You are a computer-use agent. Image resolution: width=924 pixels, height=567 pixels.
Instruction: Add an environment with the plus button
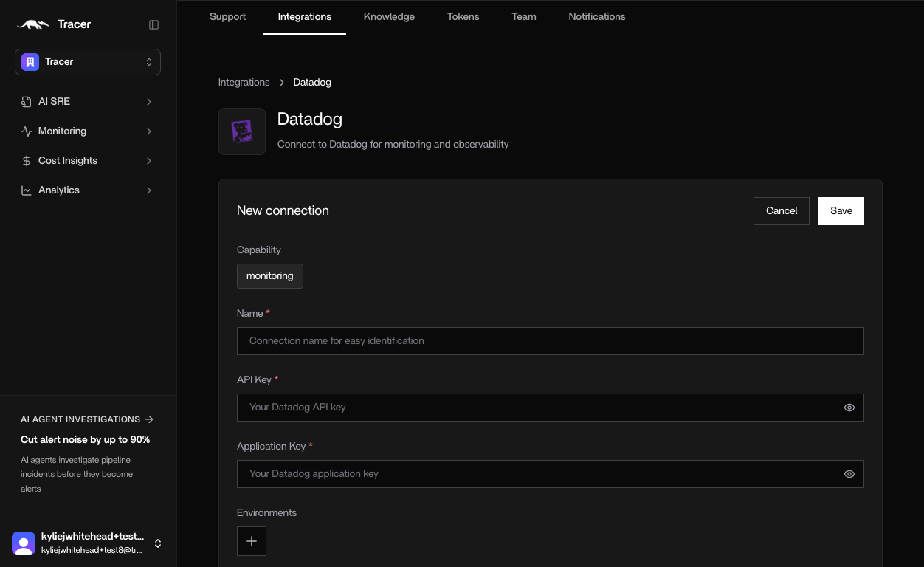click(251, 540)
